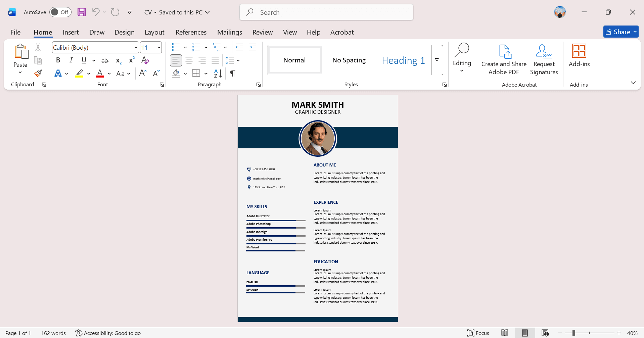This screenshot has height=338, width=644.
Task: Click the Increase Indent icon
Action: 252,47
